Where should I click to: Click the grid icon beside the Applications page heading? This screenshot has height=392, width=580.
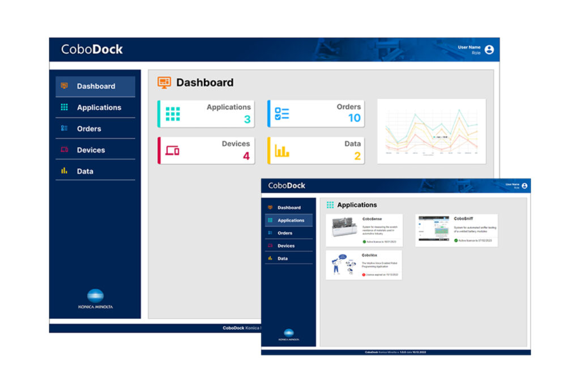[x=330, y=205]
